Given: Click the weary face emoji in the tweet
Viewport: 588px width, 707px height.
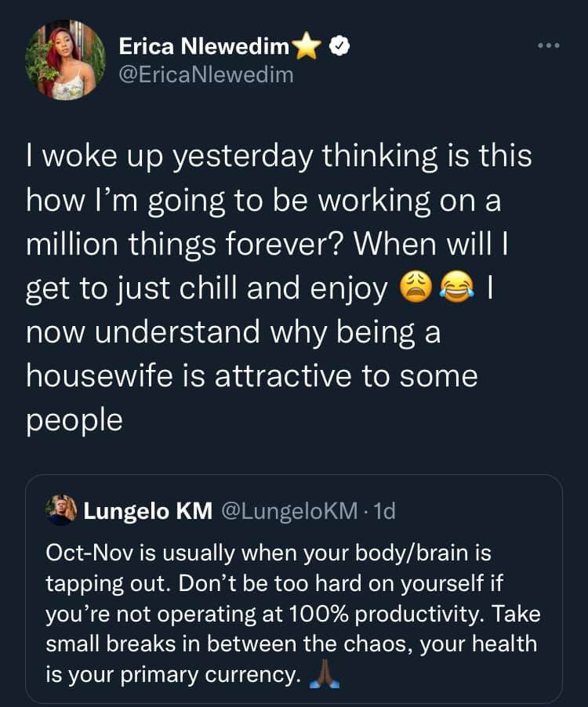Looking at the screenshot, I should [x=416, y=287].
